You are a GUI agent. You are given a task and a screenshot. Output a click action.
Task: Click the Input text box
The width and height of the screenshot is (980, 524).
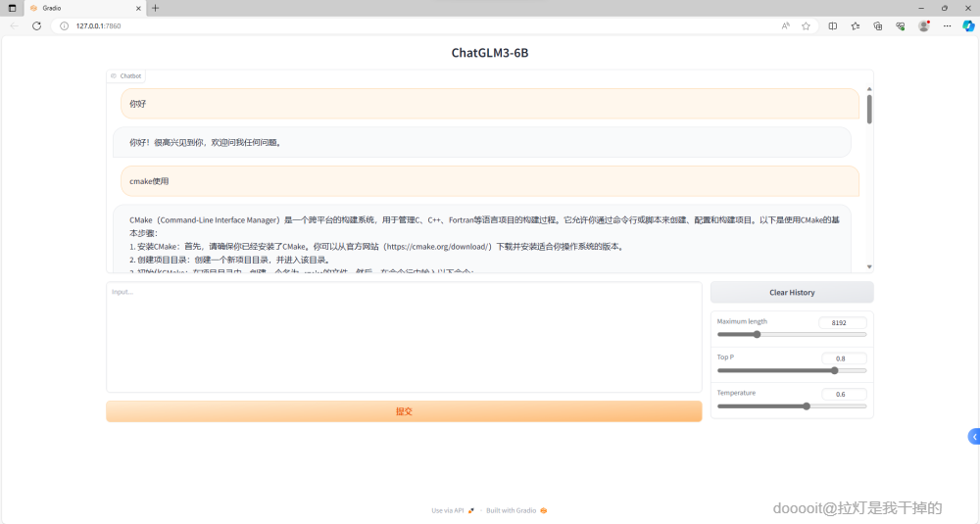point(404,337)
